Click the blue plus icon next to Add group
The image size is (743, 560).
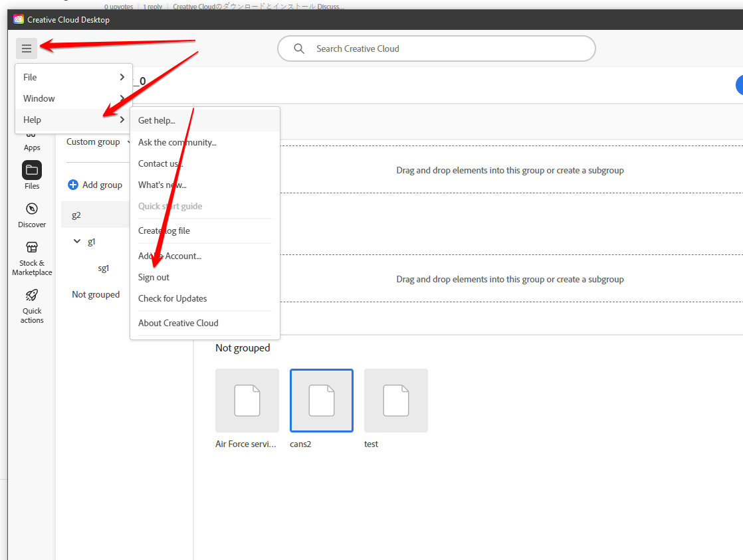72,185
